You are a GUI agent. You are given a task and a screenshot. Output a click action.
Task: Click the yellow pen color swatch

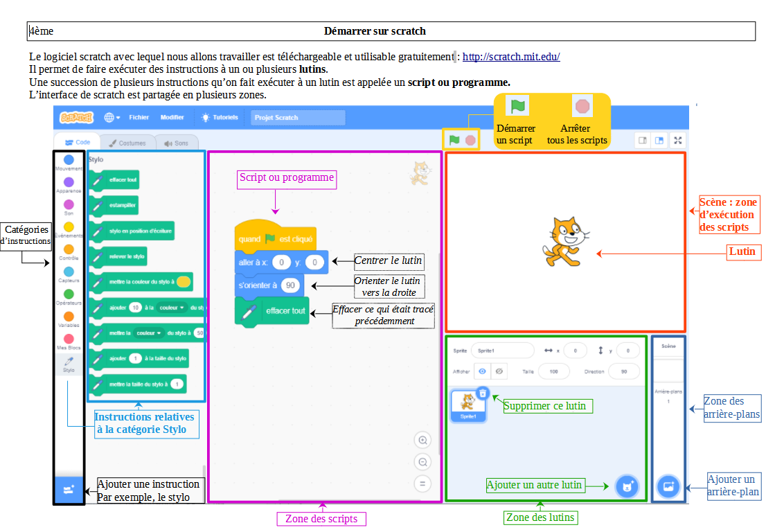click(183, 282)
